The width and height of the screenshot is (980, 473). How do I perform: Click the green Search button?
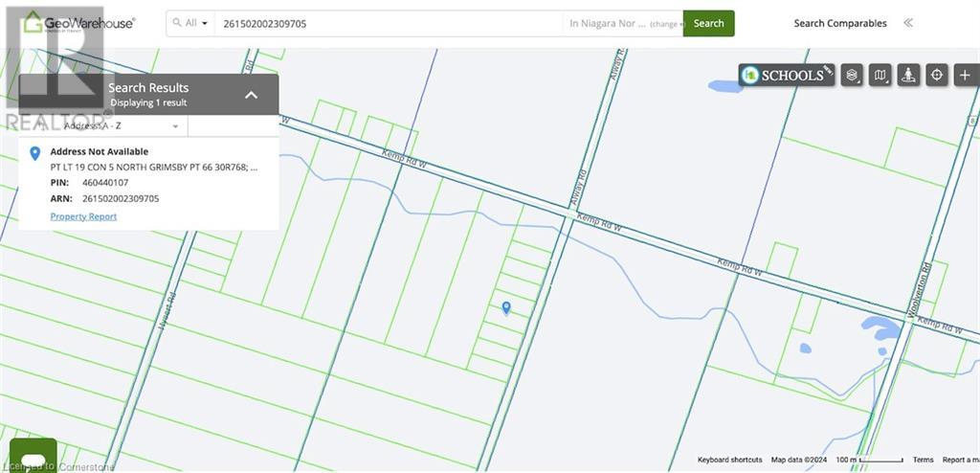click(x=708, y=23)
